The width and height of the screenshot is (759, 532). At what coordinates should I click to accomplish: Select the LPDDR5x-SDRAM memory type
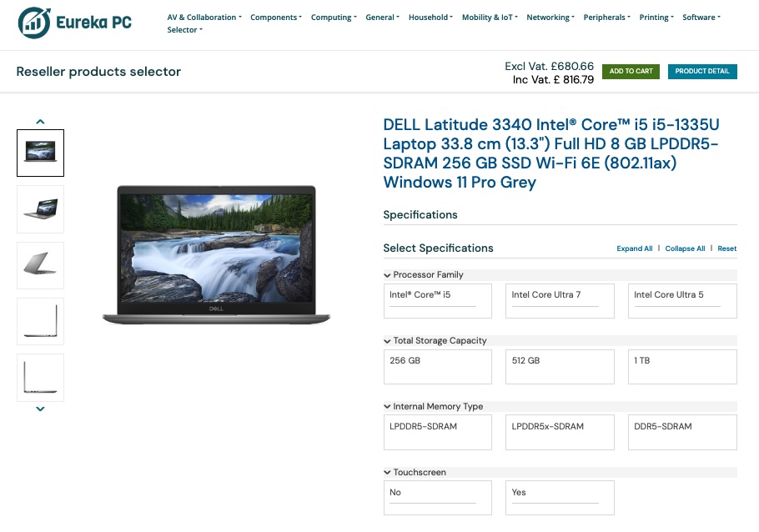point(560,432)
